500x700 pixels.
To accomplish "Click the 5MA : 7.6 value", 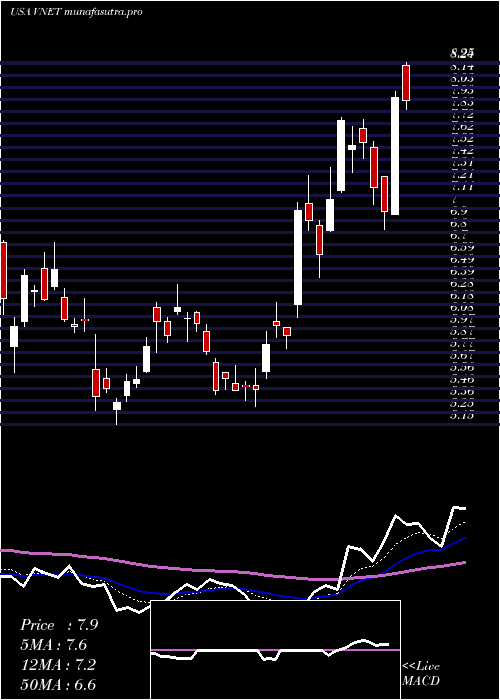I will point(54,645).
